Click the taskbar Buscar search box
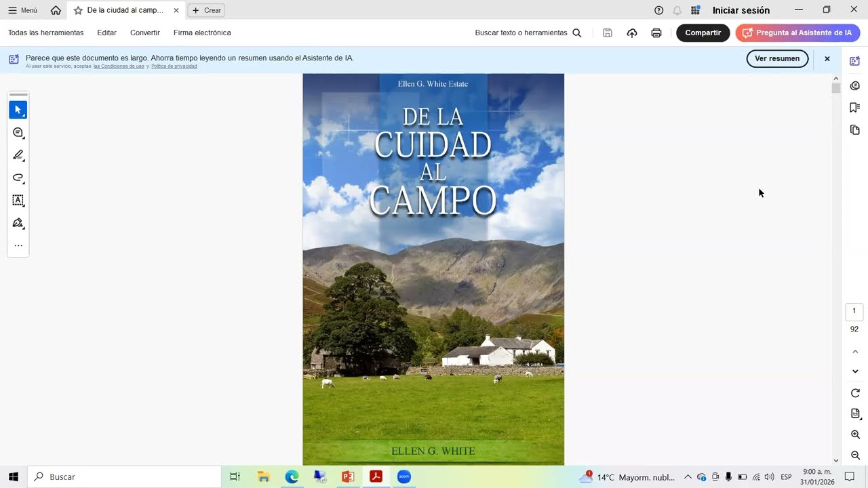 coord(124,476)
